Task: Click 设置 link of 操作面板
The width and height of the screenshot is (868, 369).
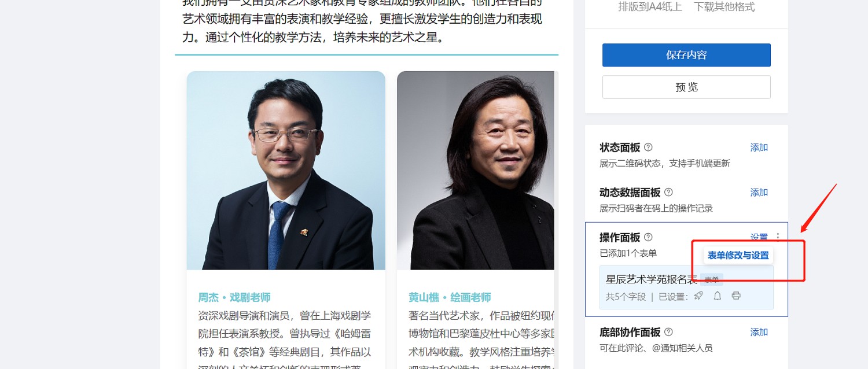Action: pyautogui.click(x=759, y=237)
